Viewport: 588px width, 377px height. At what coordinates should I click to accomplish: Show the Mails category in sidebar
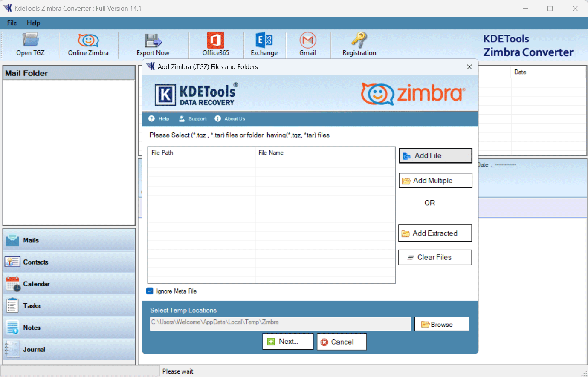pyautogui.click(x=69, y=240)
